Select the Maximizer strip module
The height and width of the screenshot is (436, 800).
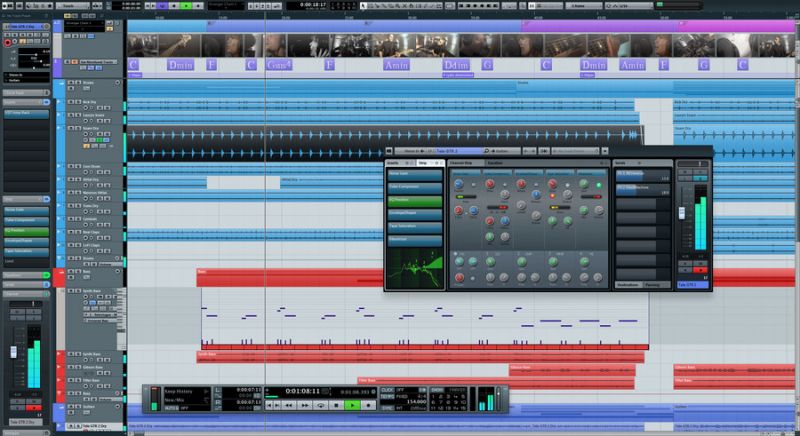[414, 239]
